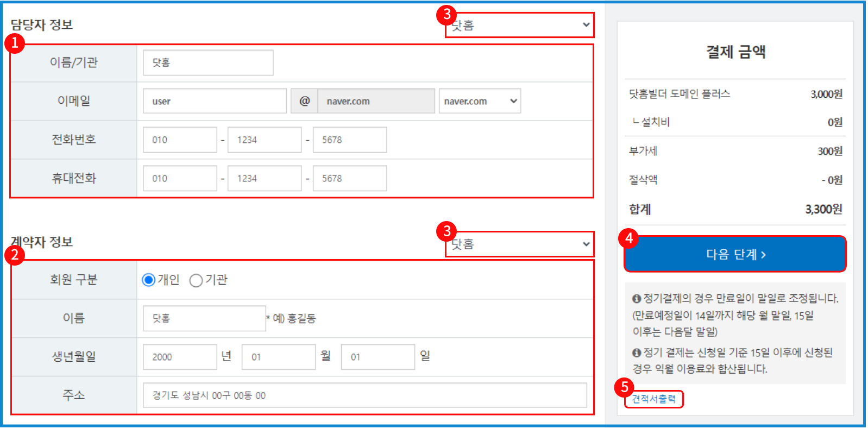Click the 휴대전화 middle number field
Image resolution: width=868 pixels, height=428 pixels.
point(265,179)
